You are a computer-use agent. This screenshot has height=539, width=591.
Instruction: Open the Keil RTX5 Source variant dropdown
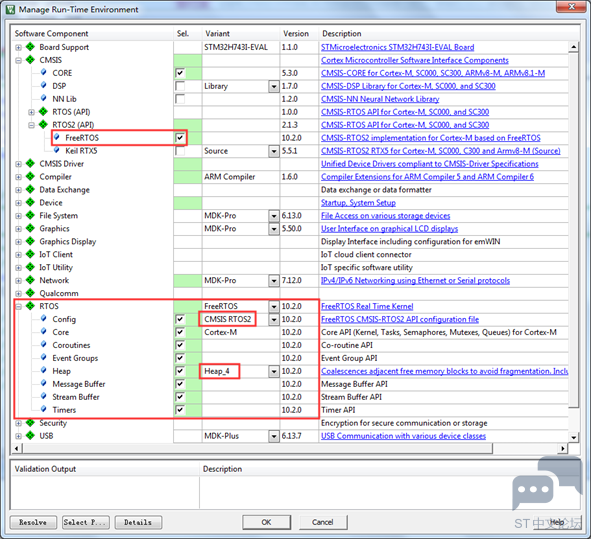coord(274,151)
